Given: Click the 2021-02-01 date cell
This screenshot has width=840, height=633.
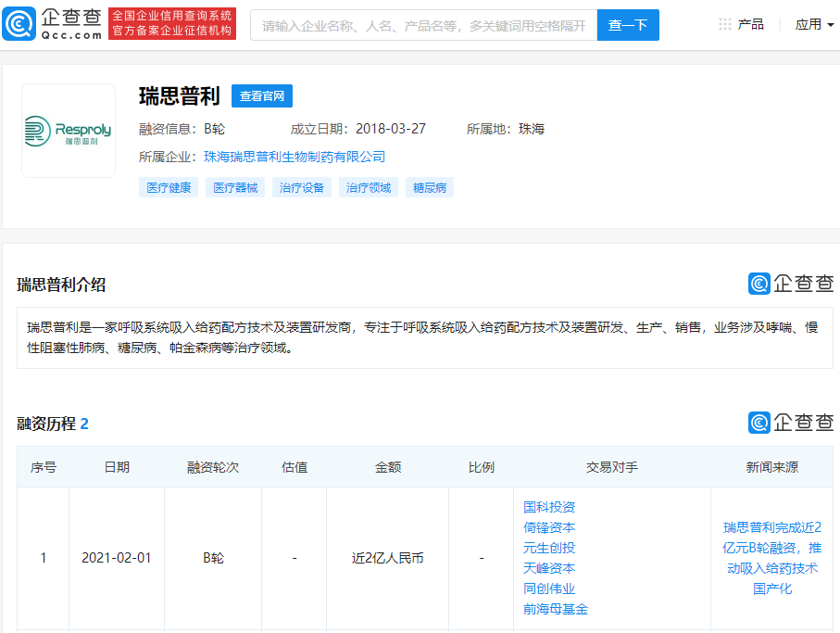Looking at the screenshot, I should pyautogui.click(x=117, y=558).
